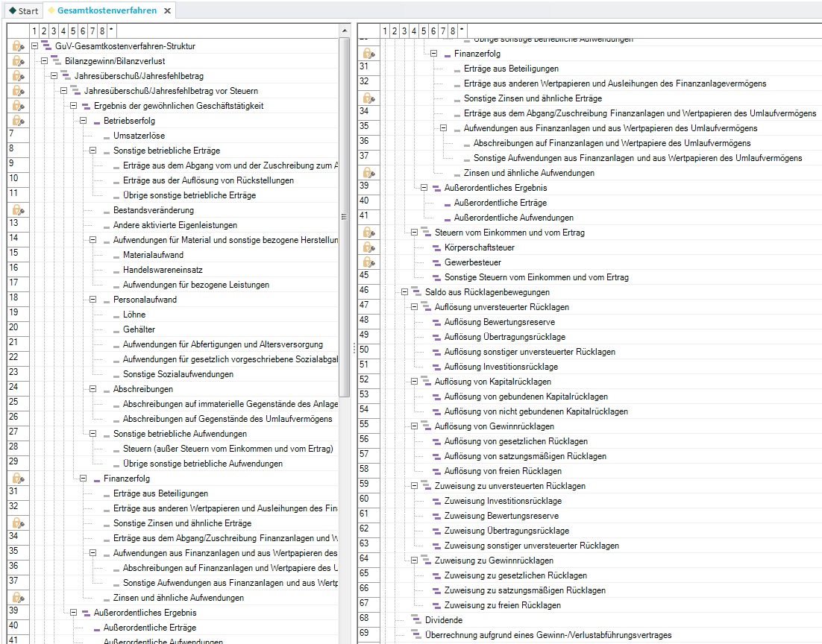Select Auflösung von freien Rücklagen row
Image resolution: width=822 pixels, height=644 pixels.
tap(503, 471)
